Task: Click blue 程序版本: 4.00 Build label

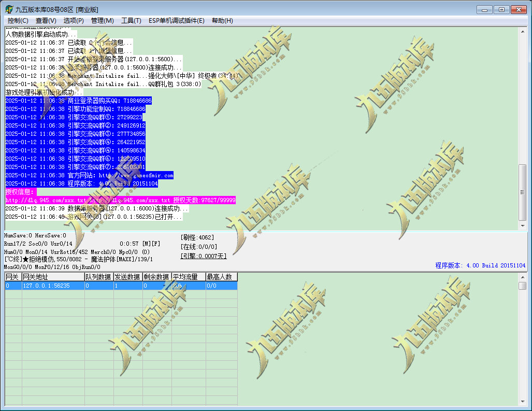Action: pos(480,265)
